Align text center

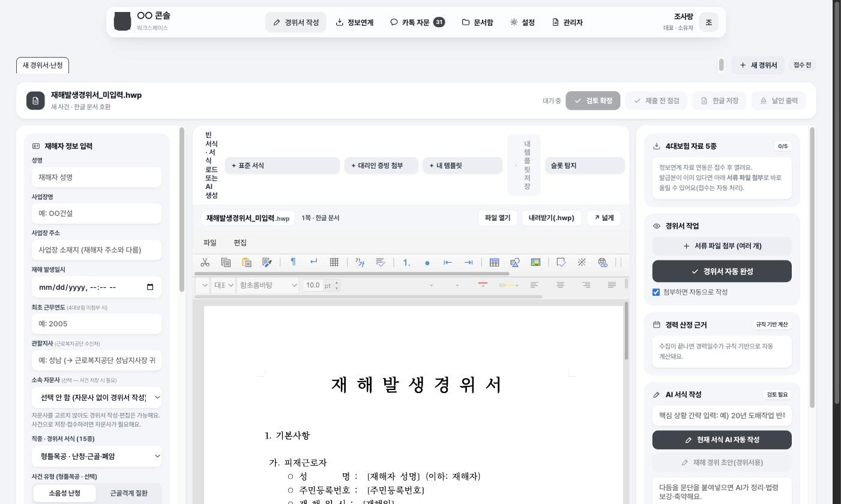[560, 285]
